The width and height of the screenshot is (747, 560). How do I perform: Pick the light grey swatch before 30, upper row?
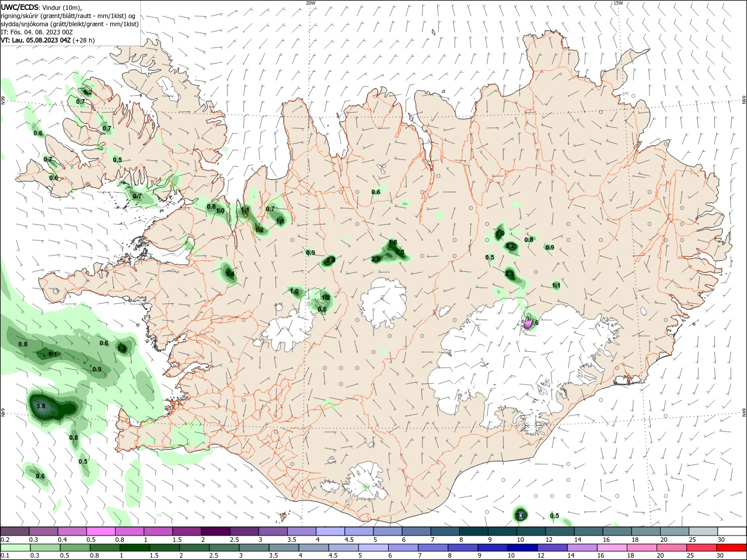point(703,531)
